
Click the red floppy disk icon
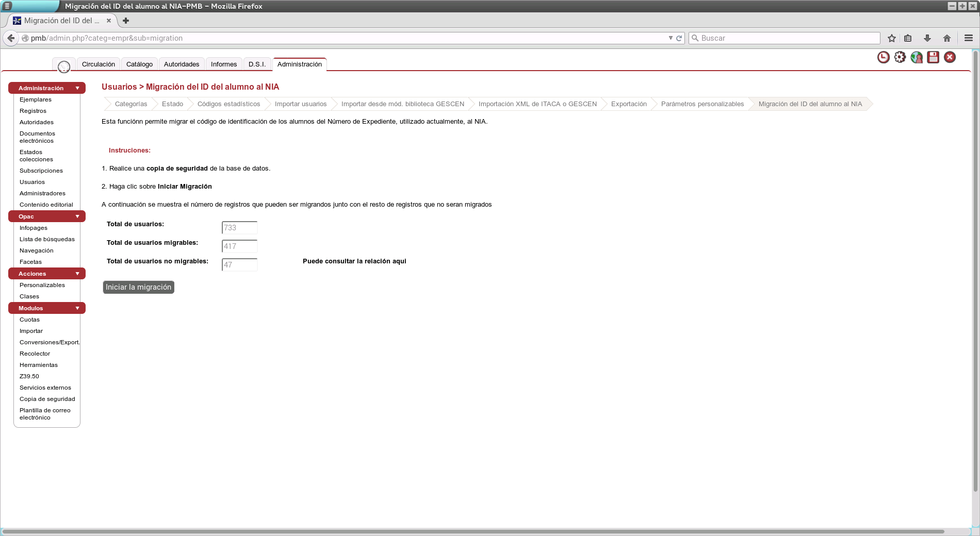click(933, 57)
